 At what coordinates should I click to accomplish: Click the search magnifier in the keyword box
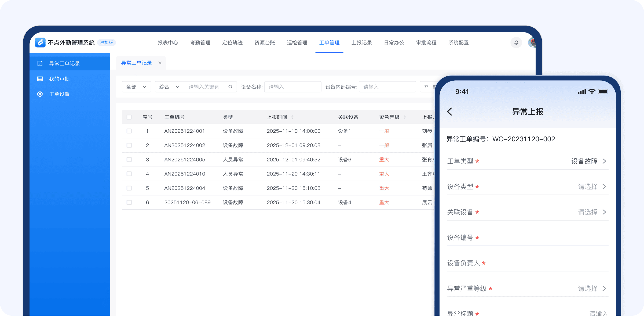pyautogui.click(x=230, y=87)
